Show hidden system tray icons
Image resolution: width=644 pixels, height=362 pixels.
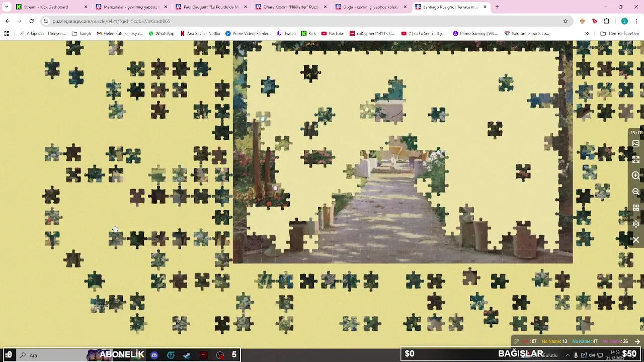(568, 355)
